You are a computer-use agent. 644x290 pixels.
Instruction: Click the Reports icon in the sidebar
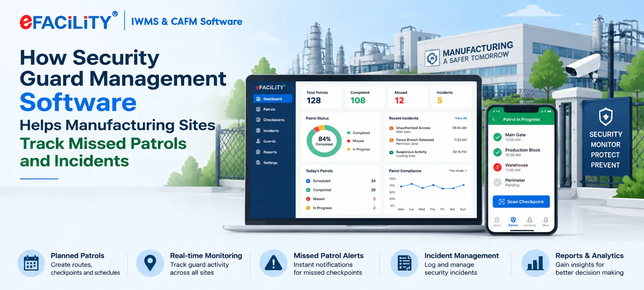pyautogui.click(x=258, y=152)
